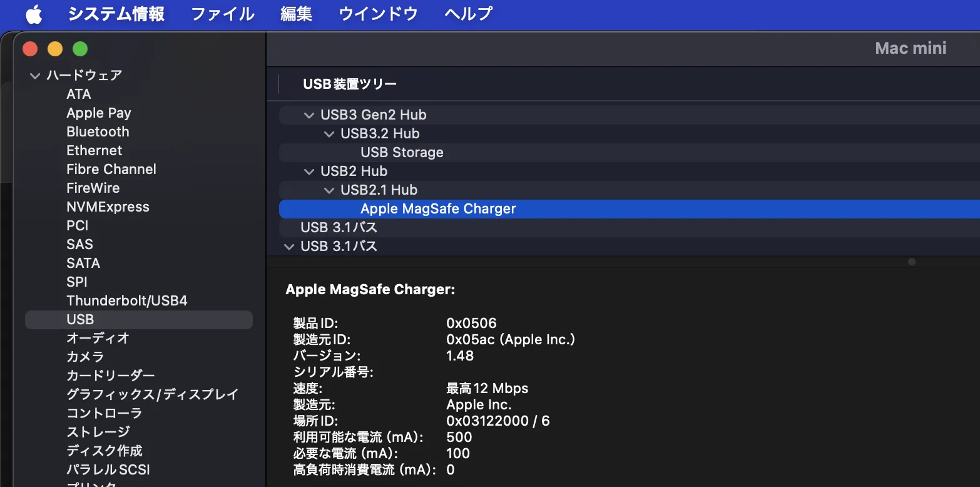This screenshot has width=980, height=487.
Task: Select the USB2 Hub row
Action: [630, 172]
